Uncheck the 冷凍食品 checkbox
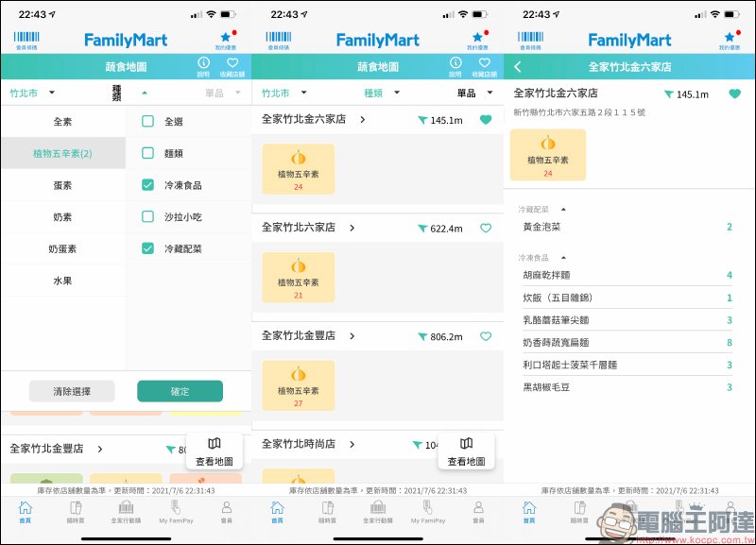This screenshot has width=756, height=545. tap(148, 184)
